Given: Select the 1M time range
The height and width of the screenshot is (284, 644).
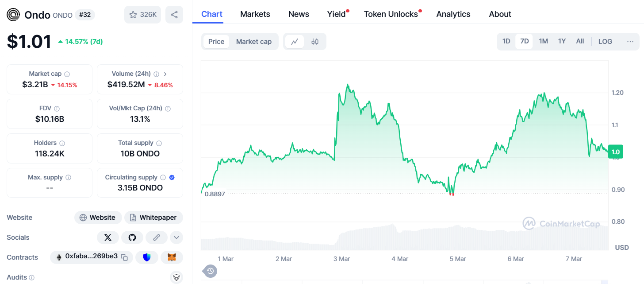Looking at the screenshot, I should point(543,41).
